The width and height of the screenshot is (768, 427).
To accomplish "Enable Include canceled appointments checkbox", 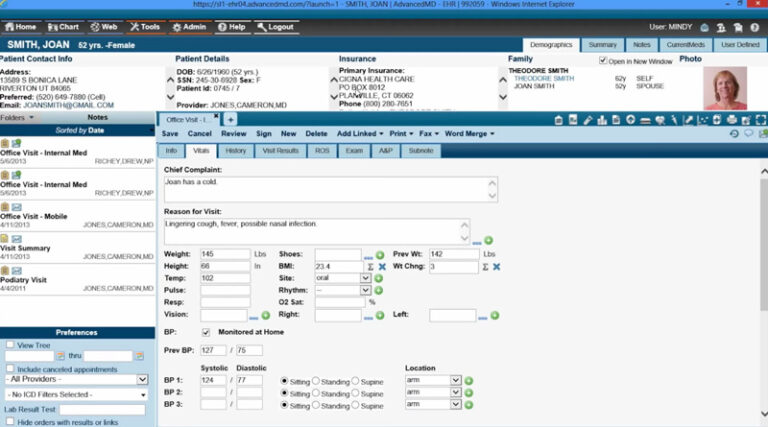I will click(x=10, y=368).
